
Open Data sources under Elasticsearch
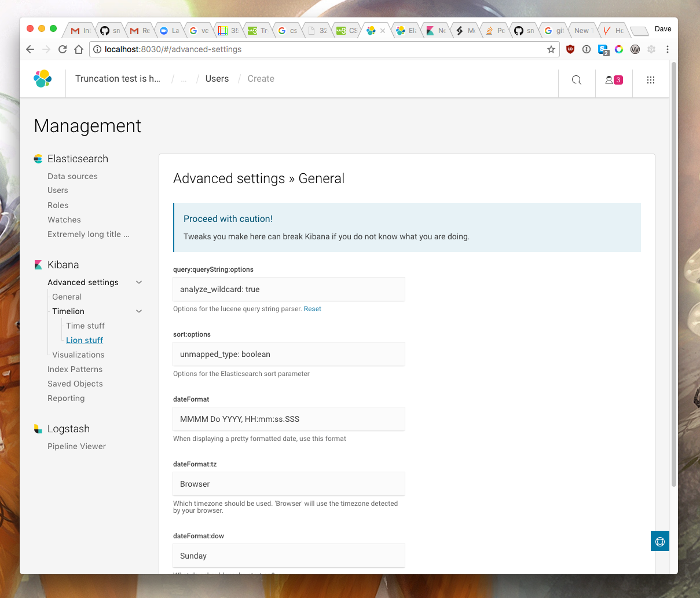pos(72,176)
